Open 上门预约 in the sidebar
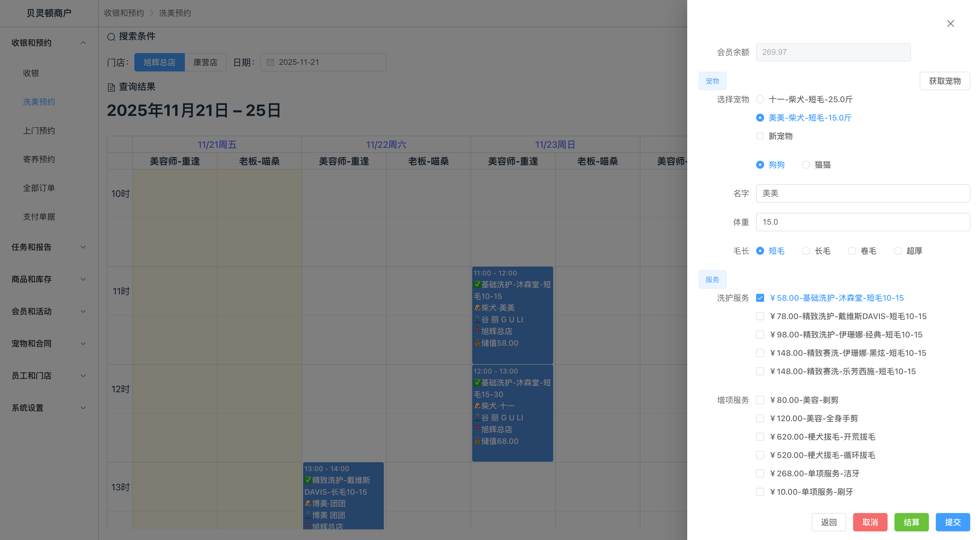This screenshot has width=980, height=540. [39, 131]
